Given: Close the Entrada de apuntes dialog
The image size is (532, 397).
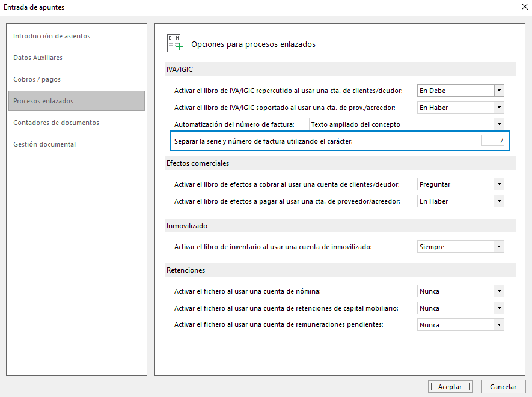Looking at the screenshot, I should point(524,7).
